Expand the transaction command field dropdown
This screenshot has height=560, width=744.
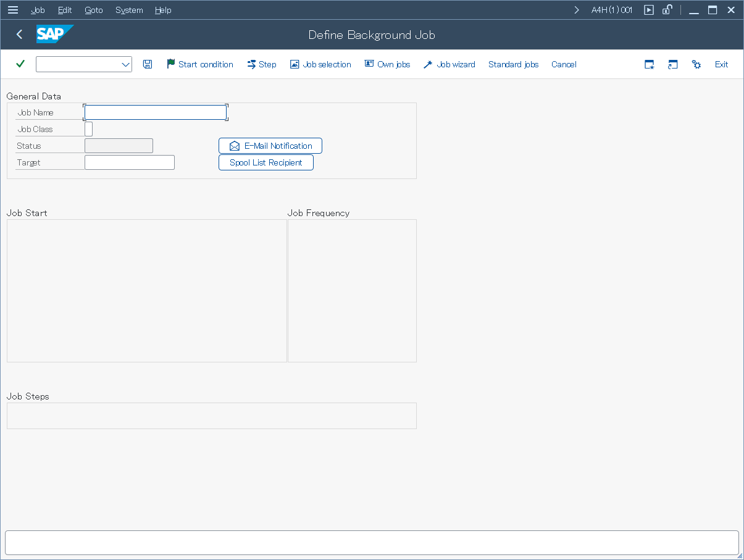click(125, 64)
